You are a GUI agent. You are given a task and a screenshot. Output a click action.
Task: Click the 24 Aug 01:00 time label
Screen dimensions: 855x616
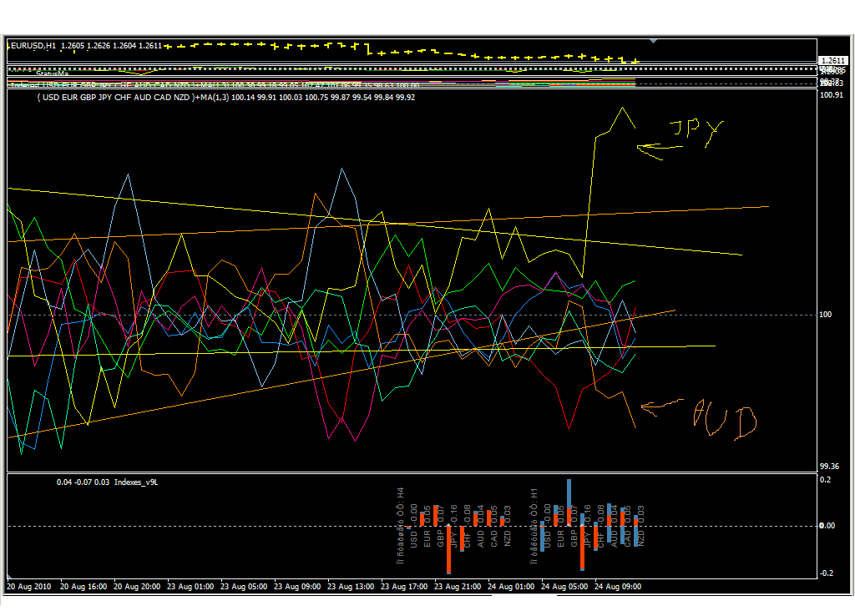click(x=511, y=587)
